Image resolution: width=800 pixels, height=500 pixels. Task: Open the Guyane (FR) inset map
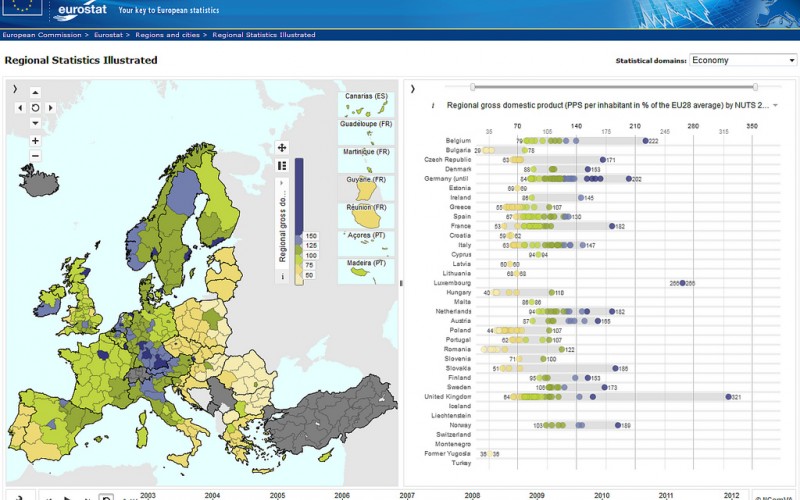(x=366, y=188)
